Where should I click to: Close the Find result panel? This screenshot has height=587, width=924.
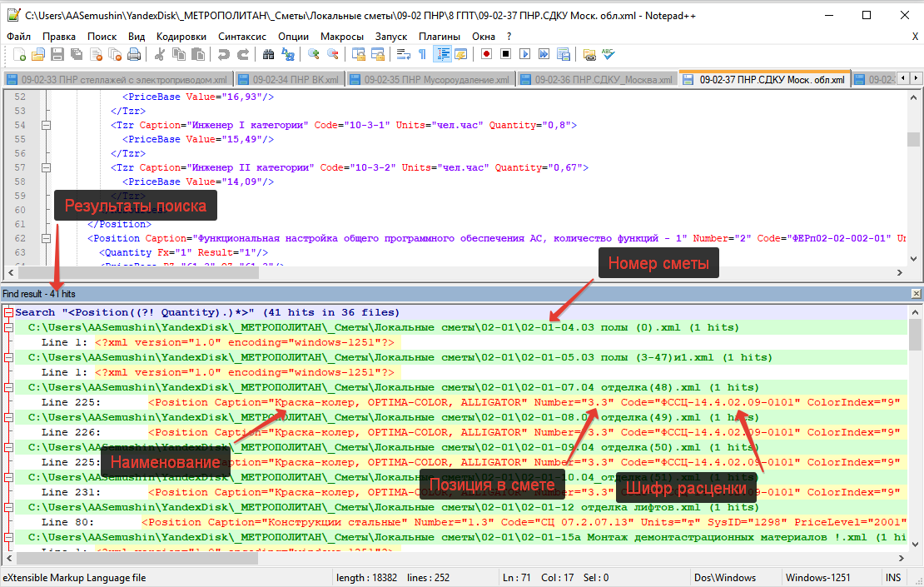(x=916, y=294)
